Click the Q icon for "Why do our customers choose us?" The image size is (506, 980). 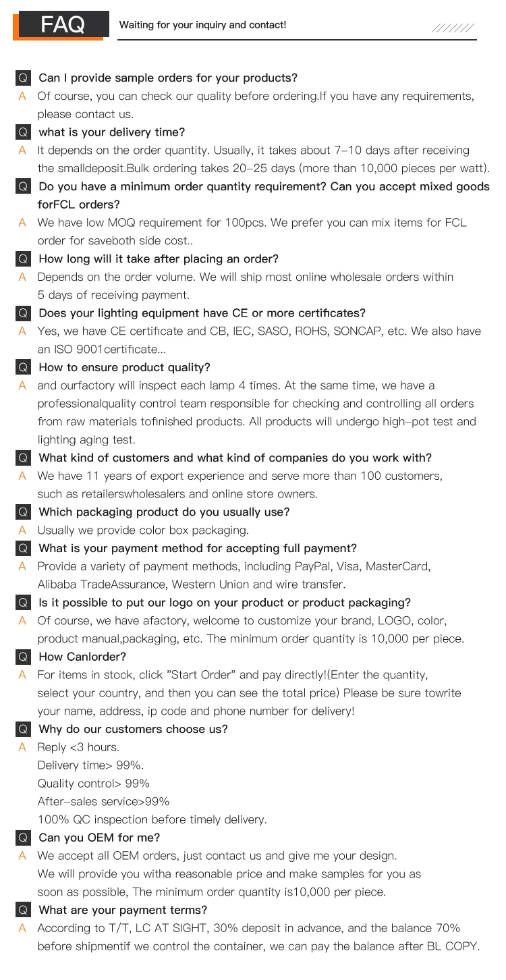coord(23,730)
